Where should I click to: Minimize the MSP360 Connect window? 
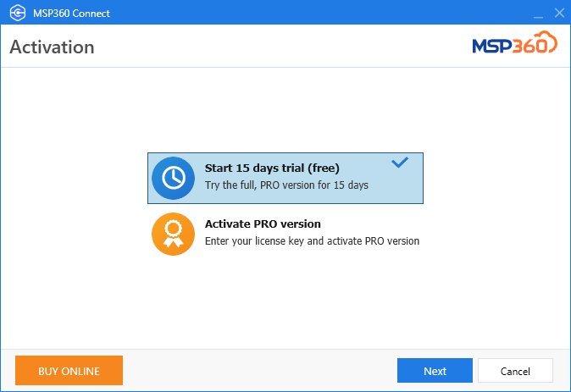pos(538,14)
